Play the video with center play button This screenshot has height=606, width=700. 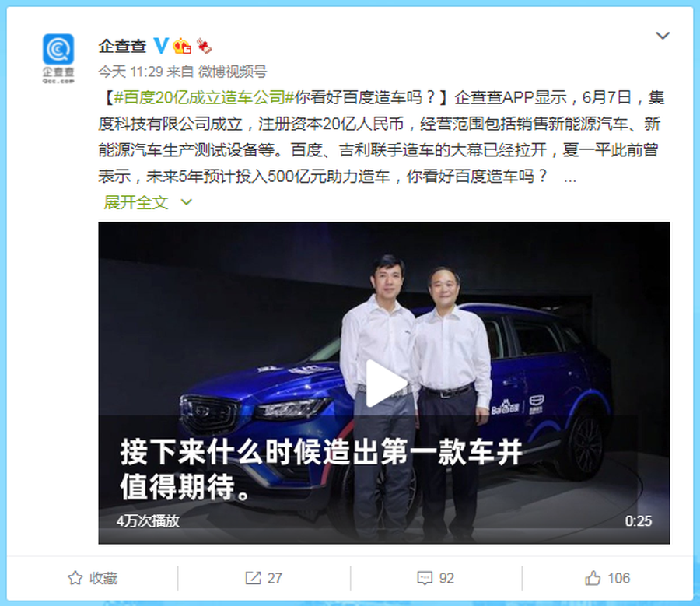[x=384, y=384]
